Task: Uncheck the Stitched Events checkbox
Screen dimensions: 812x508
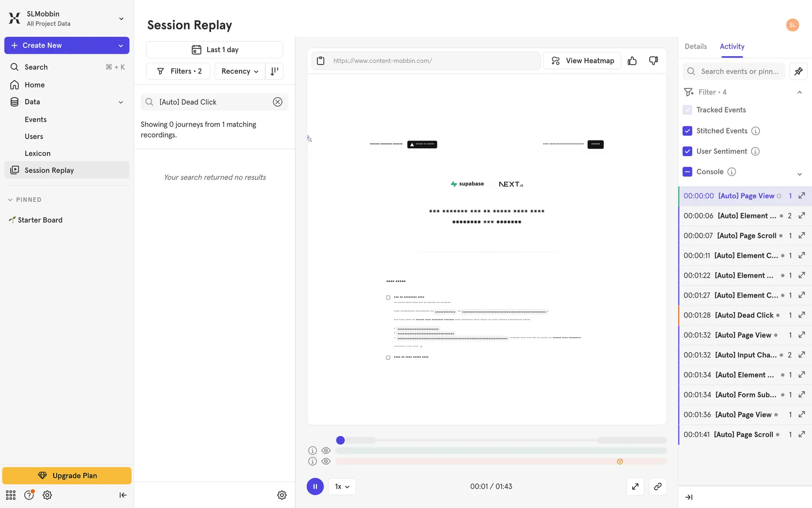Action: tap(687, 131)
